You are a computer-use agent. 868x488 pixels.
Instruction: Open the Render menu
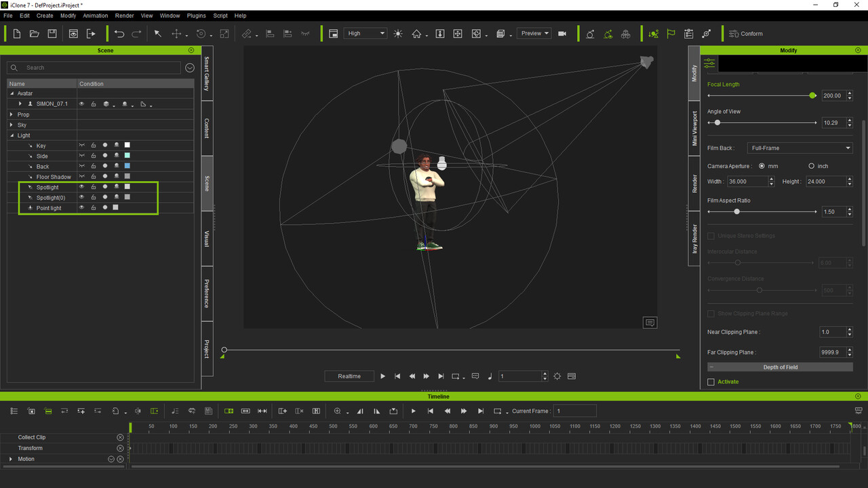click(x=124, y=16)
